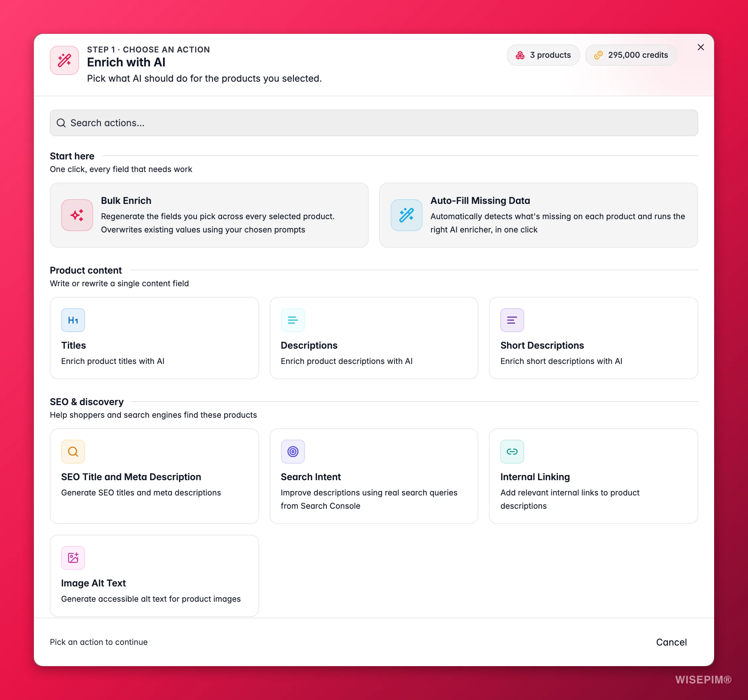Click the Cancel button

671,642
